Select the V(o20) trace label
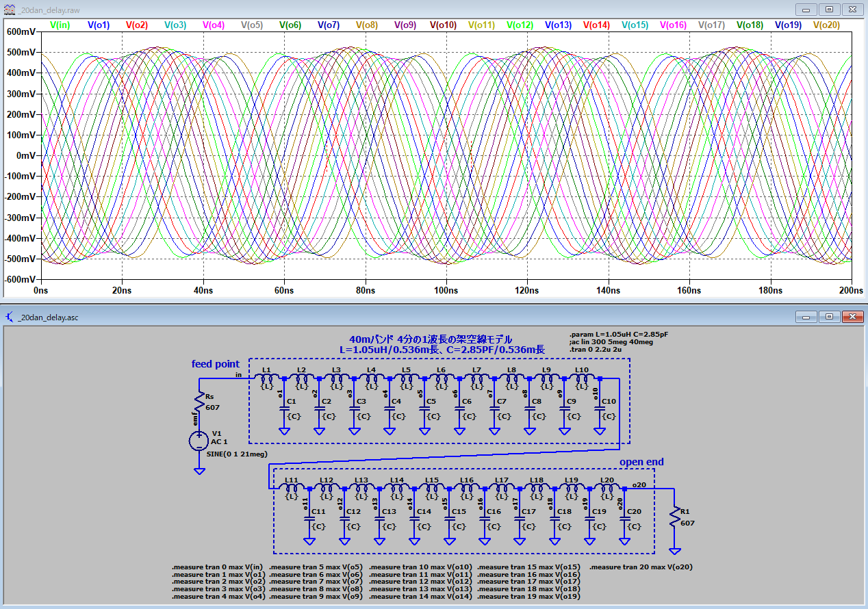This screenshot has height=609, width=868. click(x=826, y=25)
